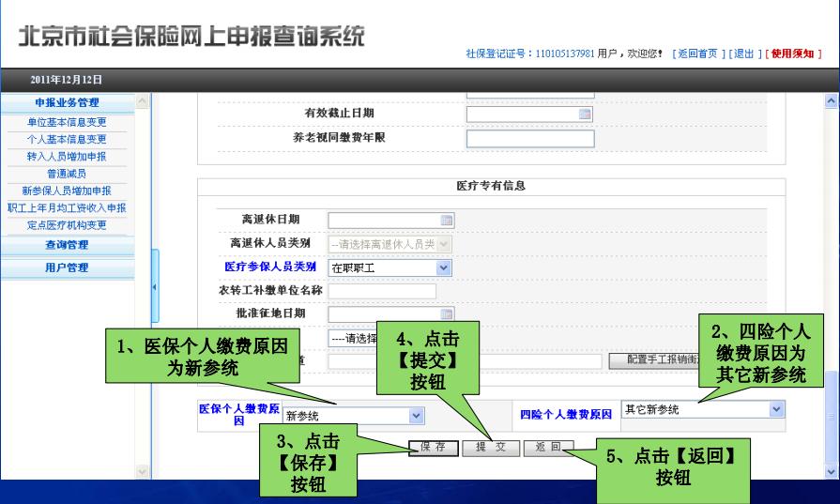Open 个人基本信息变更 menu item
Screen dimensions: 840x504
tap(67, 139)
